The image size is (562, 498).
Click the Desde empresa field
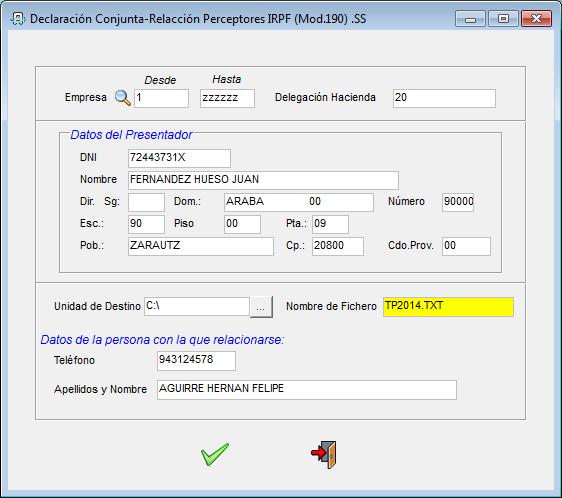161,98
